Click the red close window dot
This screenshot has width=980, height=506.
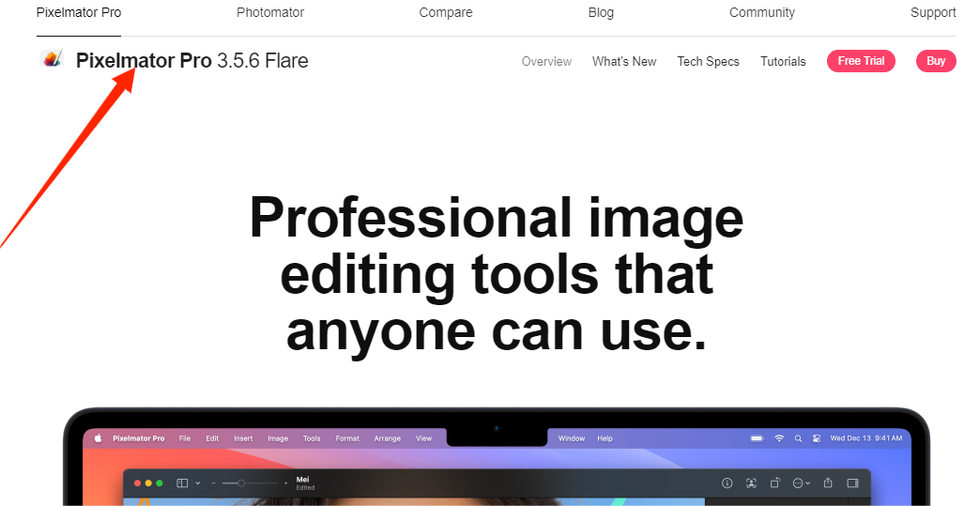point(138,483)
